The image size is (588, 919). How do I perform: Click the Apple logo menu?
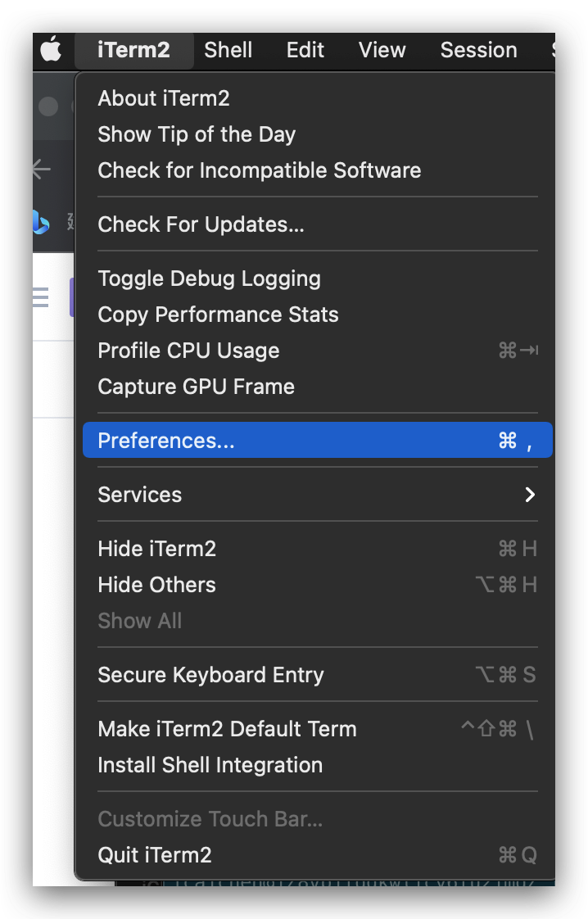[51, 50]
